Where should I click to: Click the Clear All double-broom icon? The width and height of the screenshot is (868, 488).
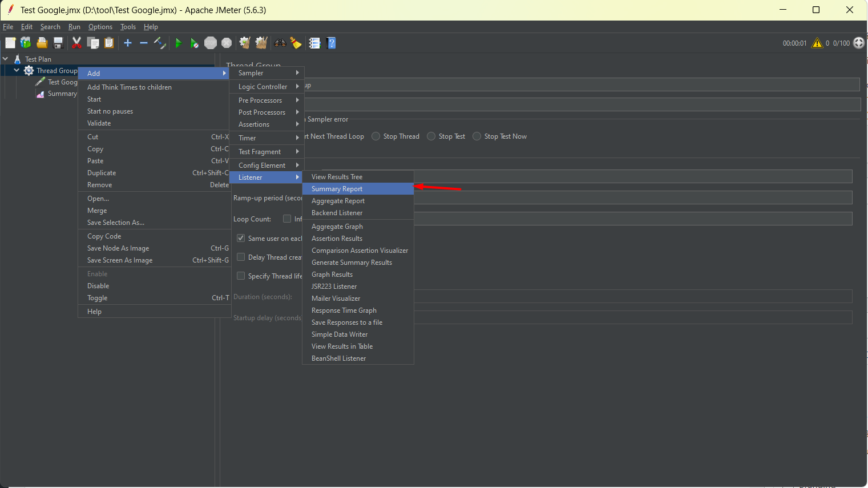(x=261, y=43)
